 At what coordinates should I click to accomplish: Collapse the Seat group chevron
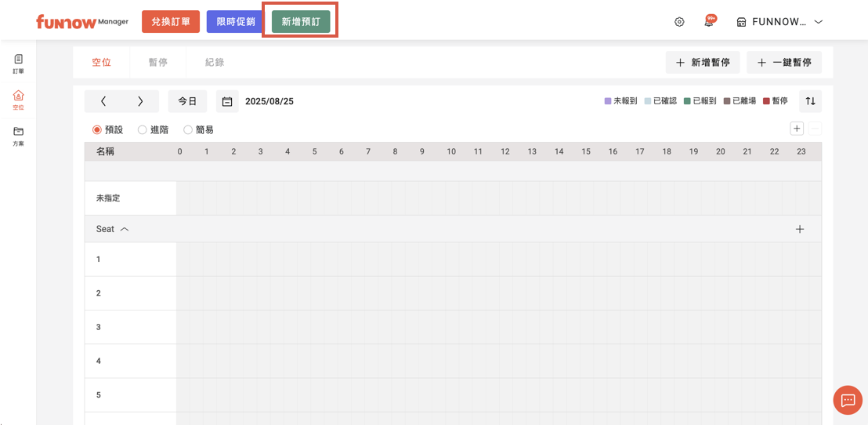[x=125, y=229]
